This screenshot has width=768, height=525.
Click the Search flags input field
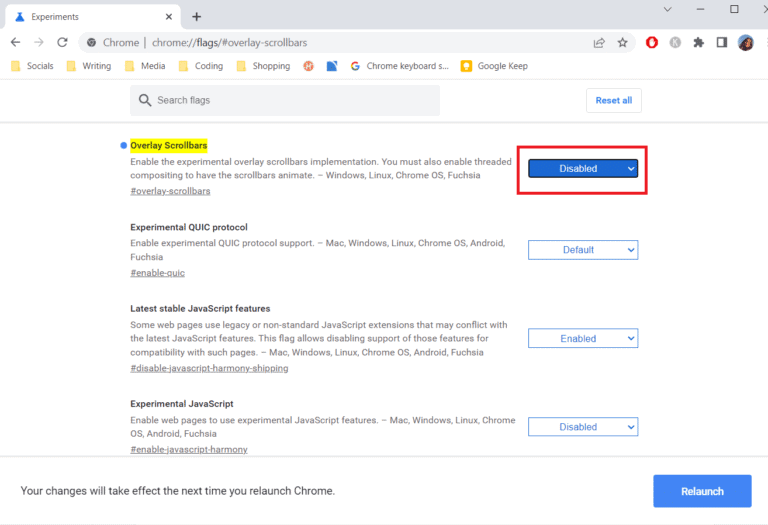pyautogui.click(x=290, y=100)
